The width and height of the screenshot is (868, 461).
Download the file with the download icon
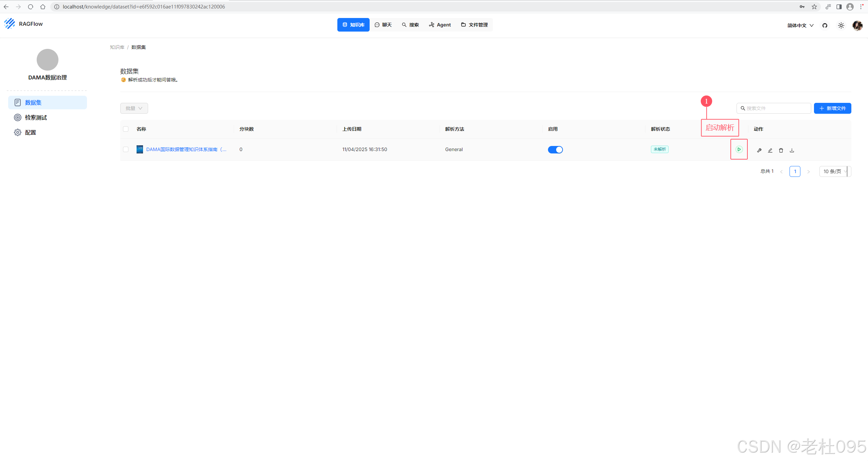(x=792, y=150)
